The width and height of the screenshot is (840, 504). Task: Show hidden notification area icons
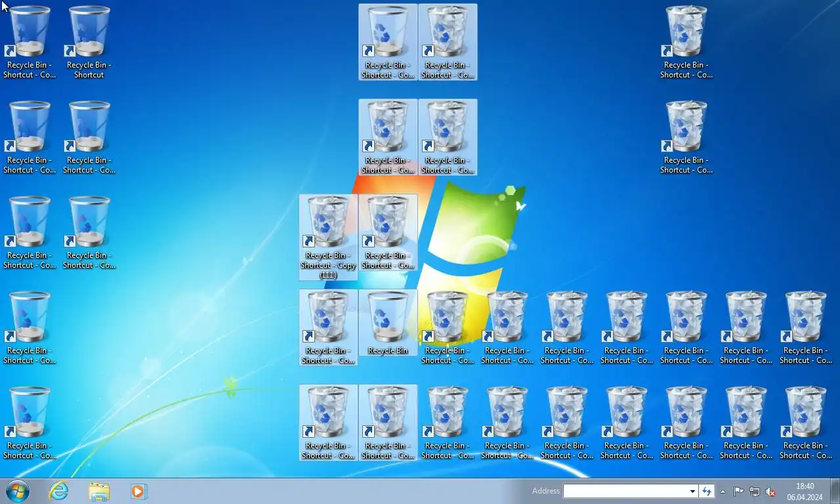click(x=723, y=492)
